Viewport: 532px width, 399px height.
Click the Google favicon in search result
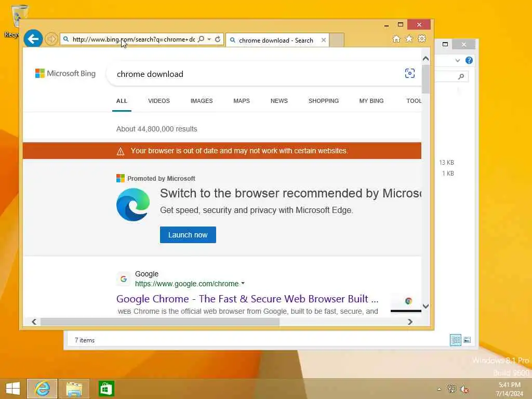coord(124,278)
